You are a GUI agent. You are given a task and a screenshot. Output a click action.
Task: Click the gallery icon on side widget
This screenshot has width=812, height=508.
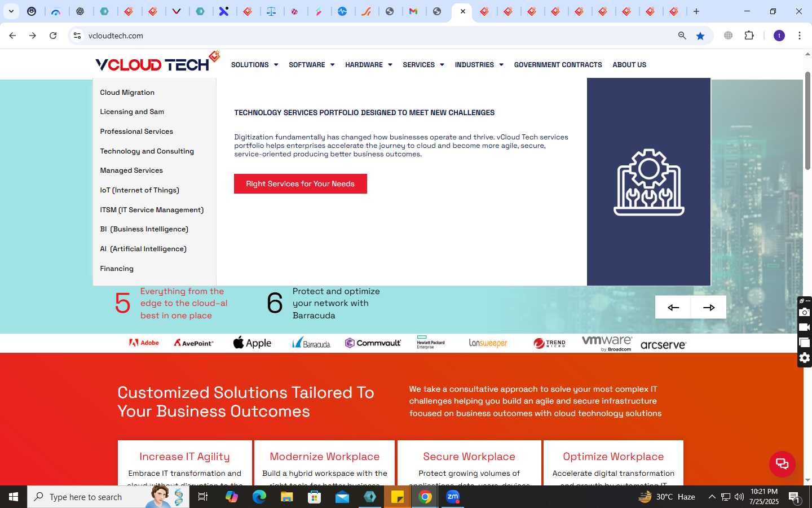pos(805,343)
